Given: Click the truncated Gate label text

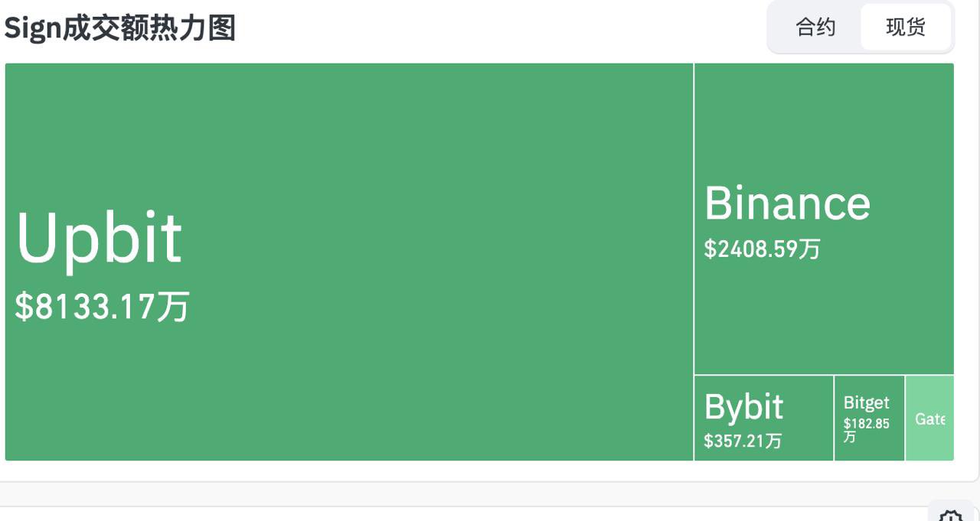Looking at the screenshot, I should pos(929,419).
